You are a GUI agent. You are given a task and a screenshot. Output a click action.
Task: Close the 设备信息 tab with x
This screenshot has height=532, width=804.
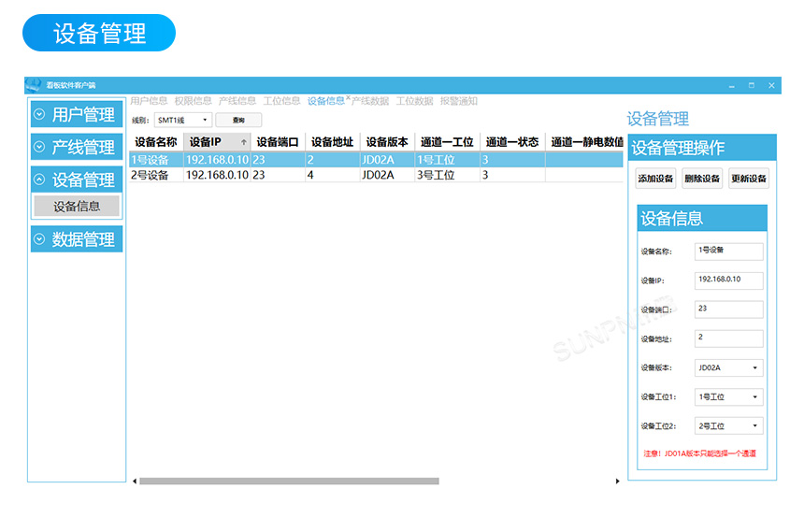point(348,97)
